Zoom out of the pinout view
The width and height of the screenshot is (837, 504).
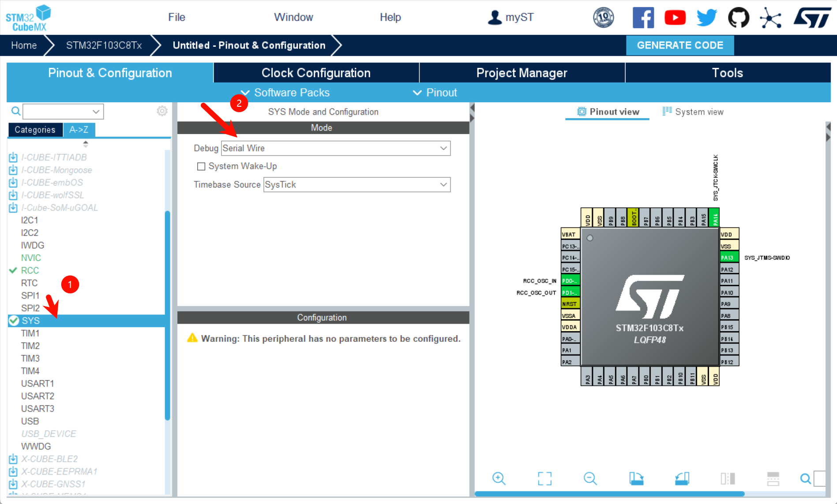[590, 478]
